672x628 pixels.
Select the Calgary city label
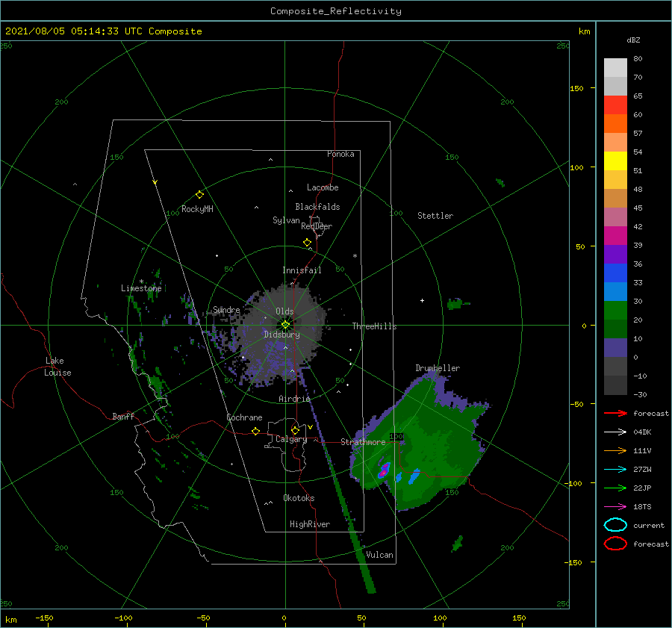coord(291,439)
